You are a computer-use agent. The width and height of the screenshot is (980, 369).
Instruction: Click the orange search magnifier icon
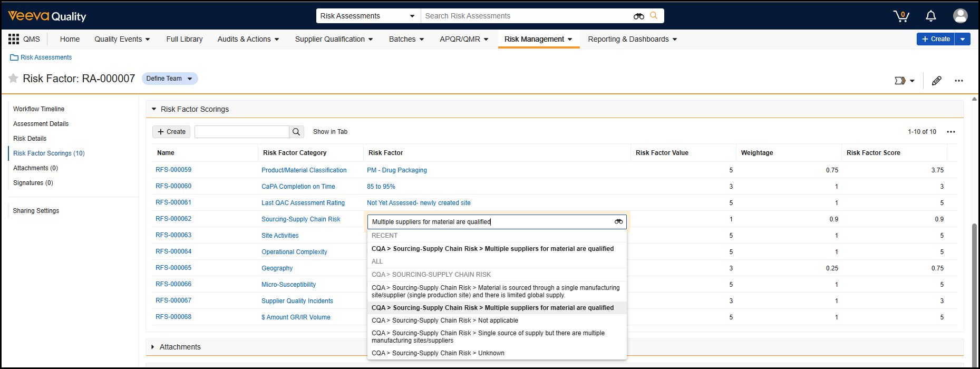[x=654, y=16]
